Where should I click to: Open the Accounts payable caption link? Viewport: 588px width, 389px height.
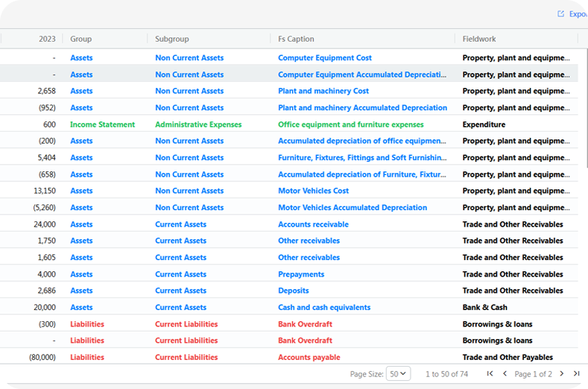click(x=309, y=357)
